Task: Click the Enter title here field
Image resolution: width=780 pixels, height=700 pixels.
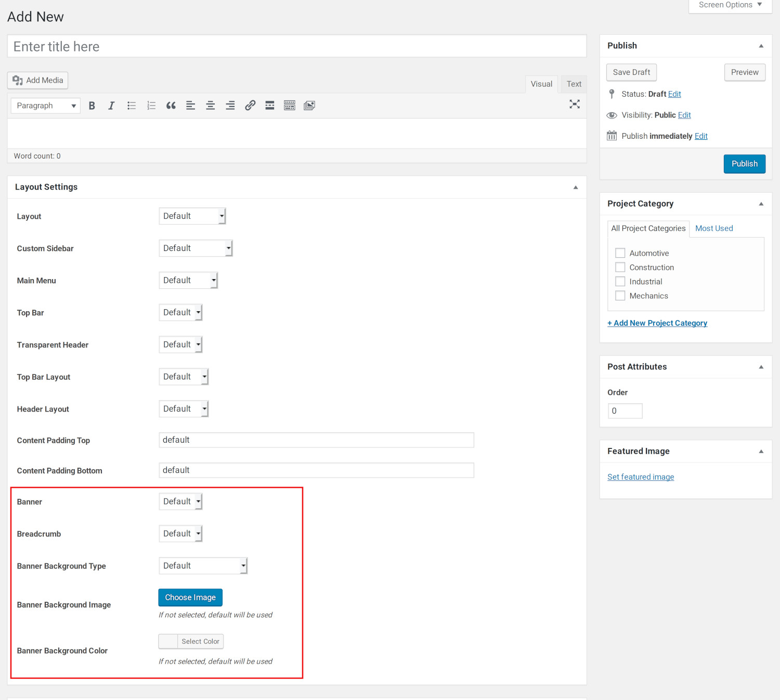Action: 297,46
